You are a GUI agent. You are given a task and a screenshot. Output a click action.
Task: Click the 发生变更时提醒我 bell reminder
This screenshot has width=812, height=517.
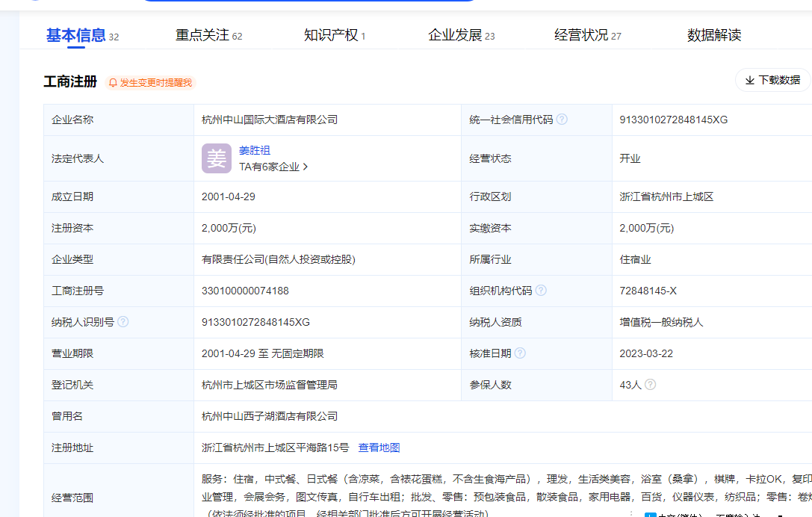coord(150,83)
